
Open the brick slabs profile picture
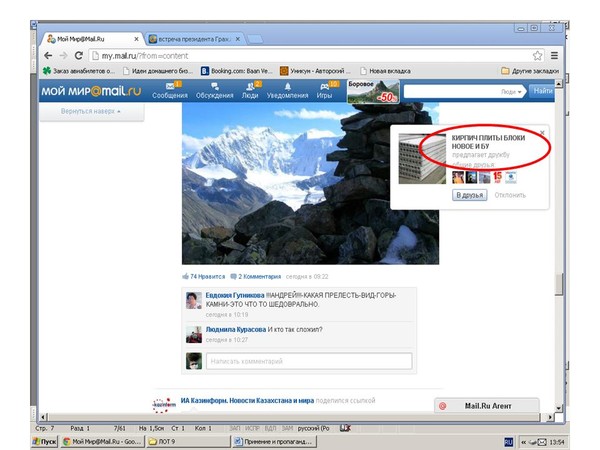click(x=422, y=158)
